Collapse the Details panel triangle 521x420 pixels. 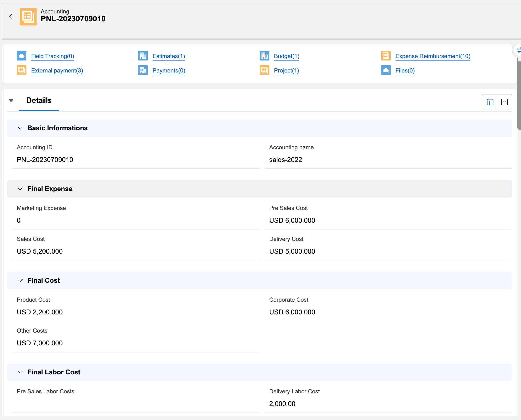coord(11,101)
